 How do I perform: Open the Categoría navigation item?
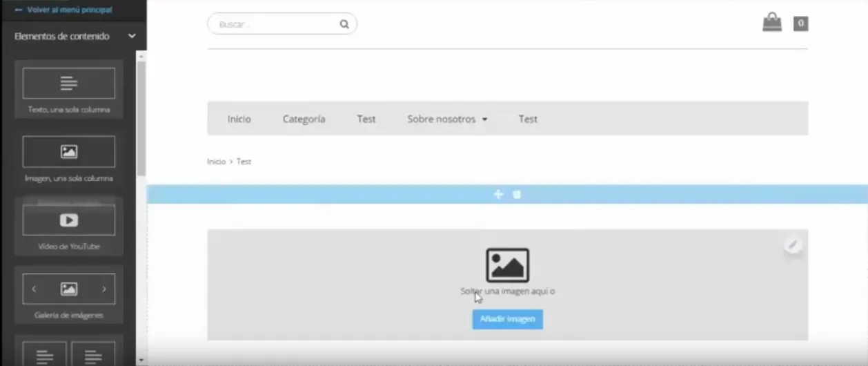tap(304, 119)
